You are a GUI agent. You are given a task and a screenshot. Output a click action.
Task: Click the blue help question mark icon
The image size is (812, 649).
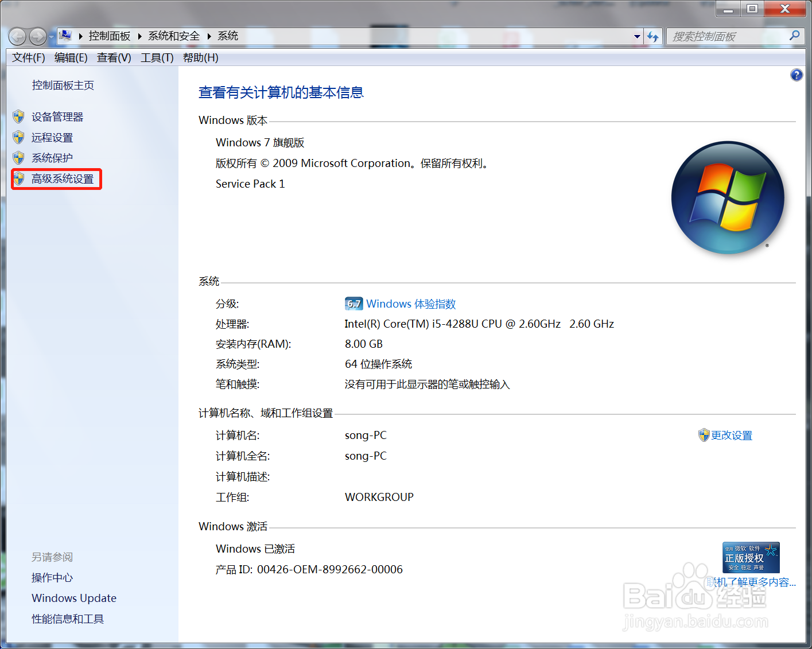[797, 75]
